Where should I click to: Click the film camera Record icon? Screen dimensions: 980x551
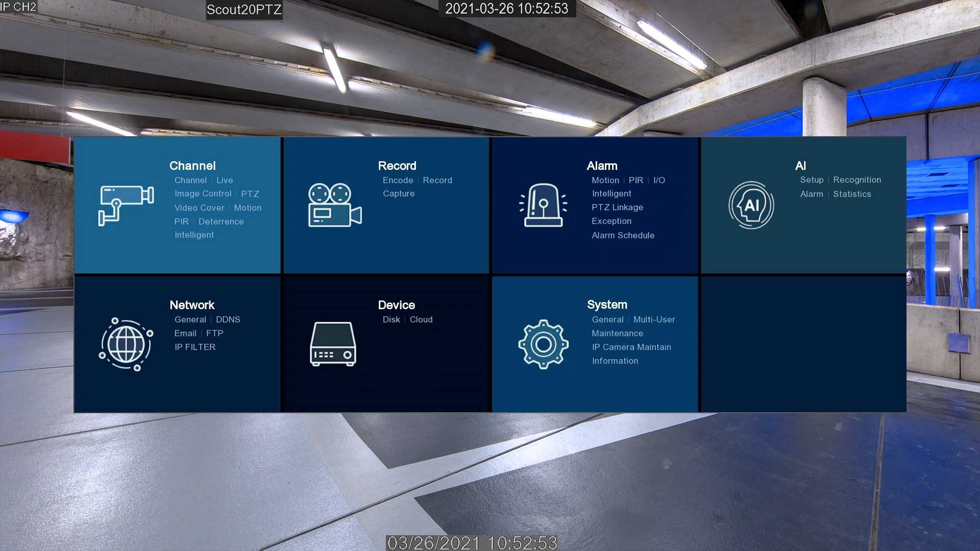point(334,205)
